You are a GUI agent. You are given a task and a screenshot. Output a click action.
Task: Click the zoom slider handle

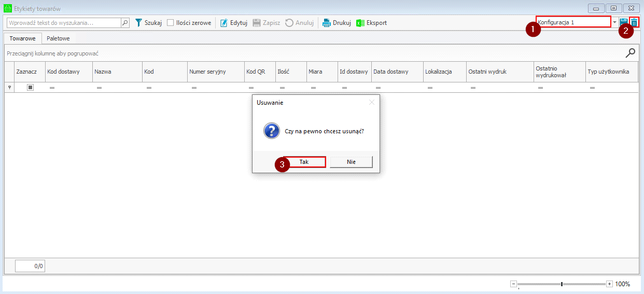(562, 284)
